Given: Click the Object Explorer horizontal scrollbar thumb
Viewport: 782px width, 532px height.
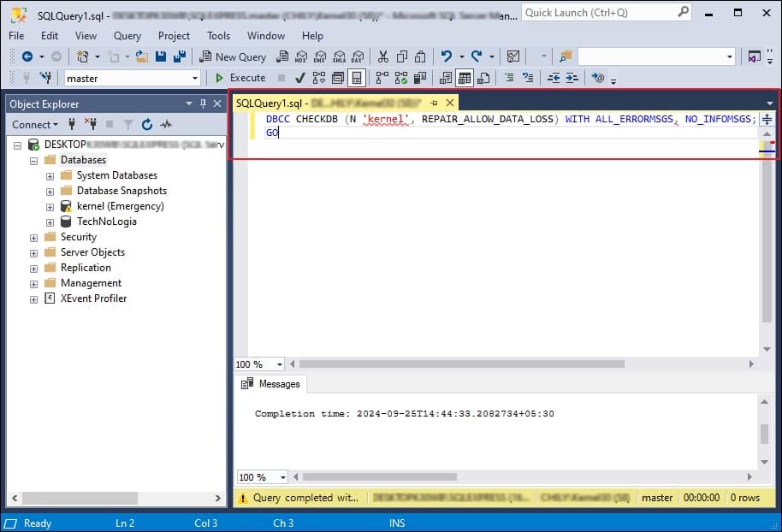Looking at the screenshot, I should click(x=80, y=498).
